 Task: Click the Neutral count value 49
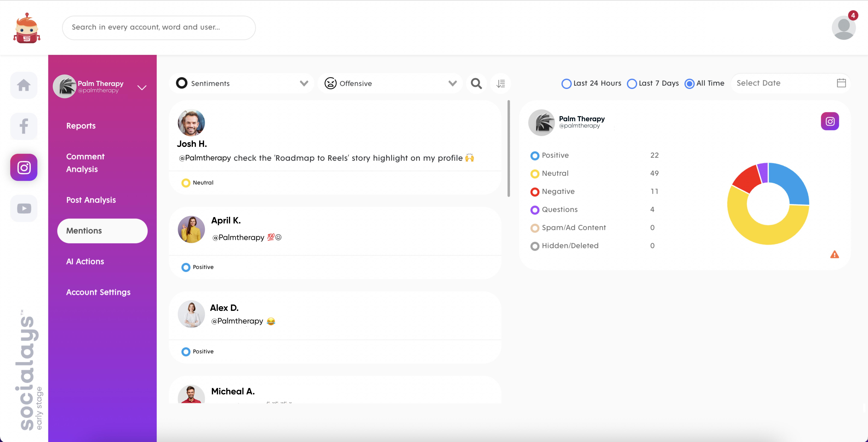point(654,174)
